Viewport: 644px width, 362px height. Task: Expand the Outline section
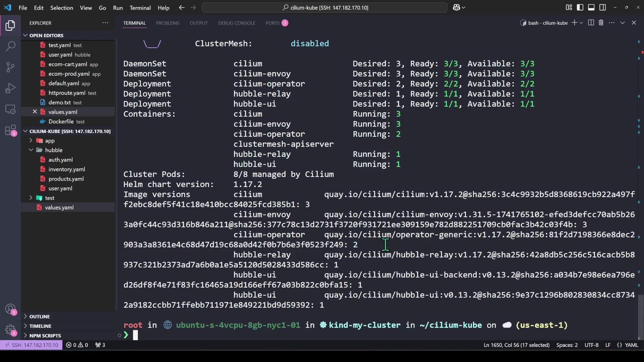25,316
